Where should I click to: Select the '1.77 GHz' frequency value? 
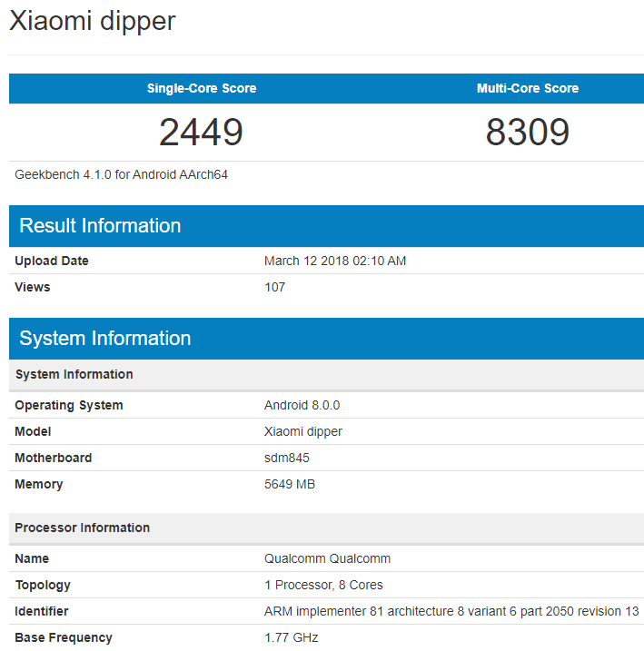291,637
